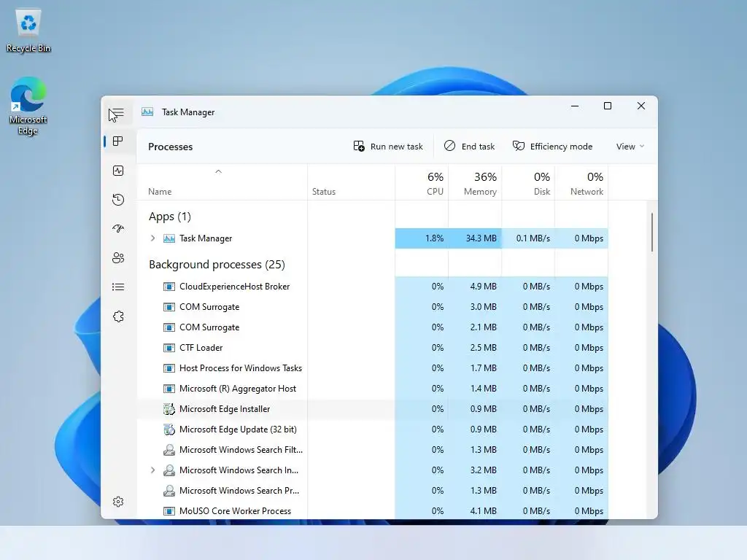Image resolution: width=747 pixels, height=560 pixels.
Task: Expand the Task Manager app row
Action: 153,238
